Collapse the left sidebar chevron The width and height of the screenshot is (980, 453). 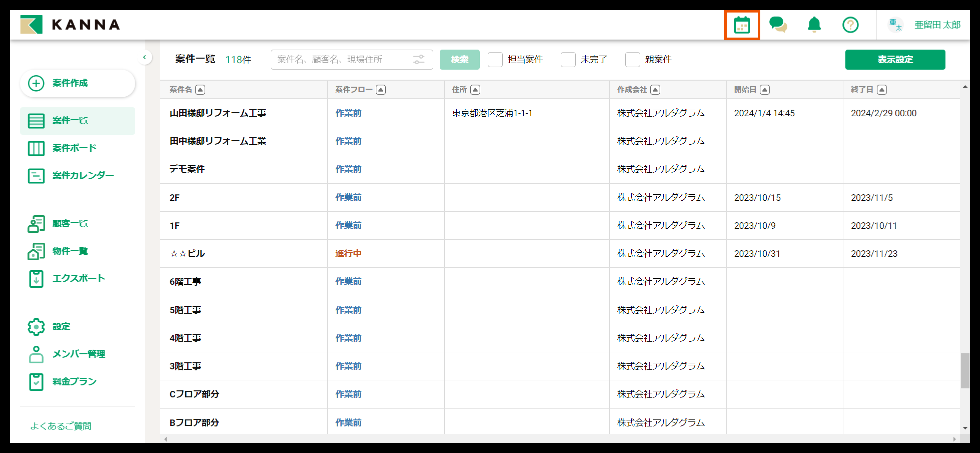(x=145, y=57)
